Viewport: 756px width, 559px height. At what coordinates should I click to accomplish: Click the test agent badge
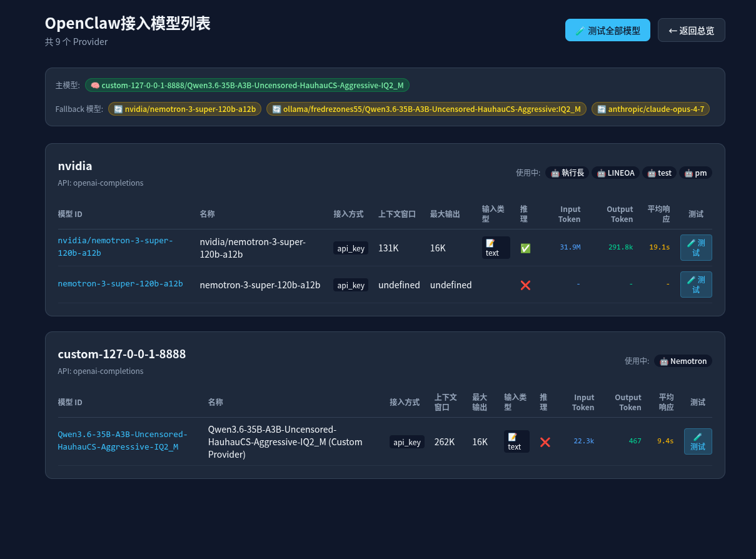click(x=659, y=173)
